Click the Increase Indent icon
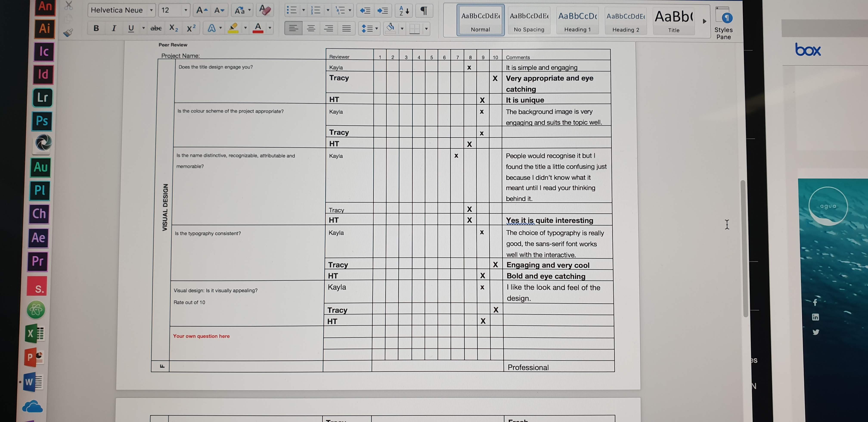 [x=383, y=11]
